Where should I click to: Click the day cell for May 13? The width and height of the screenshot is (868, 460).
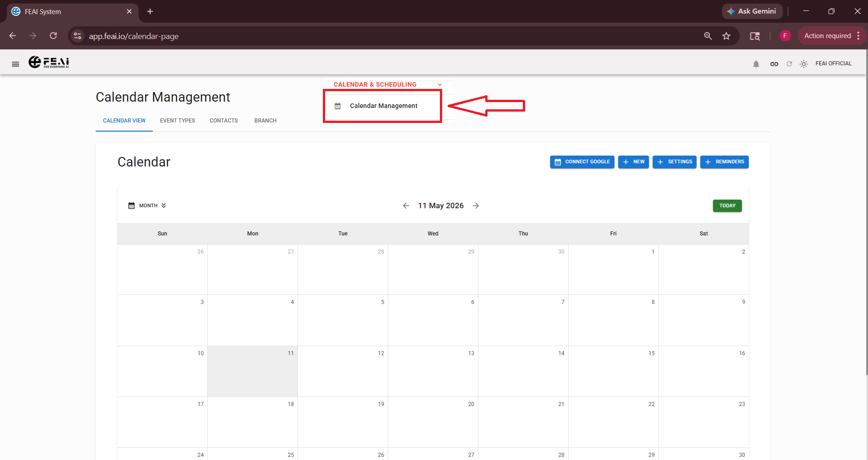(433, 371)
